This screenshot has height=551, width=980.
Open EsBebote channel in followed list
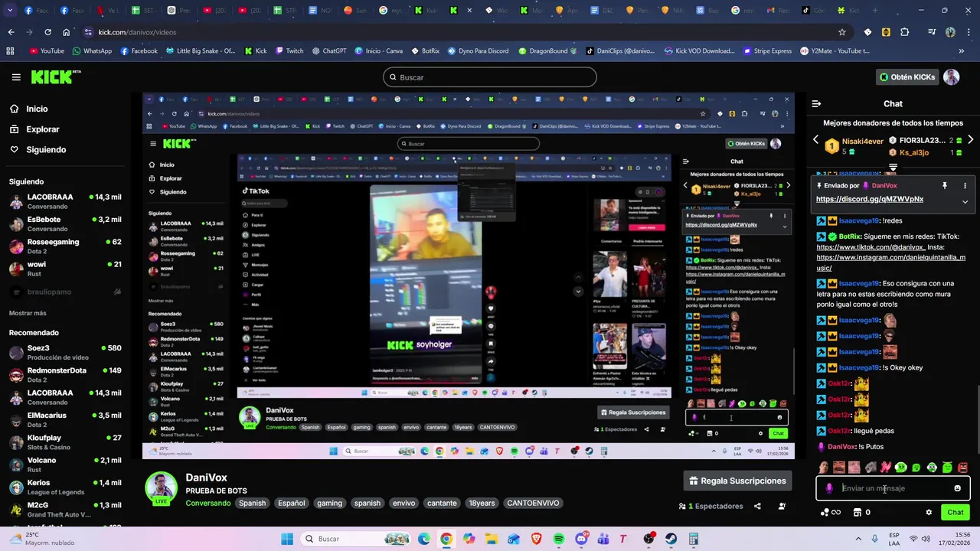[x=65, y=223]
